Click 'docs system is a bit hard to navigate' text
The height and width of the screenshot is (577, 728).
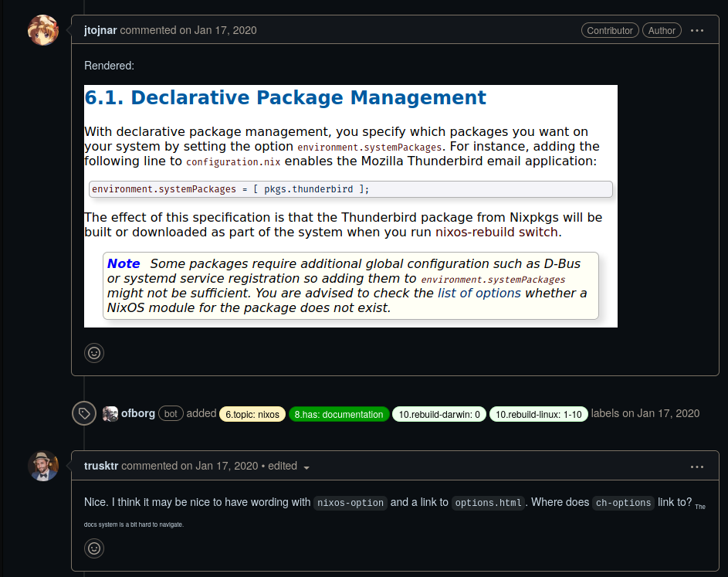[x=134, y=524]
